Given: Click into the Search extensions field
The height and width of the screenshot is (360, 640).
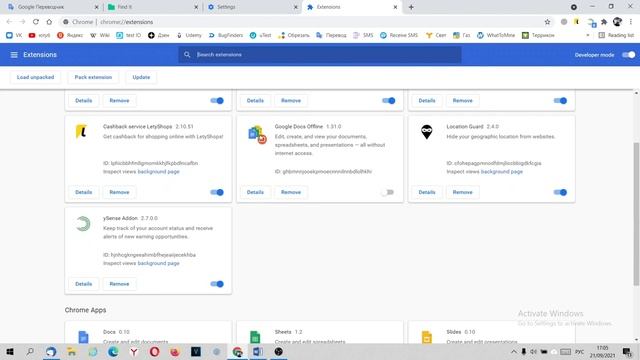Looking at the screenshot, I should (320, 55).
